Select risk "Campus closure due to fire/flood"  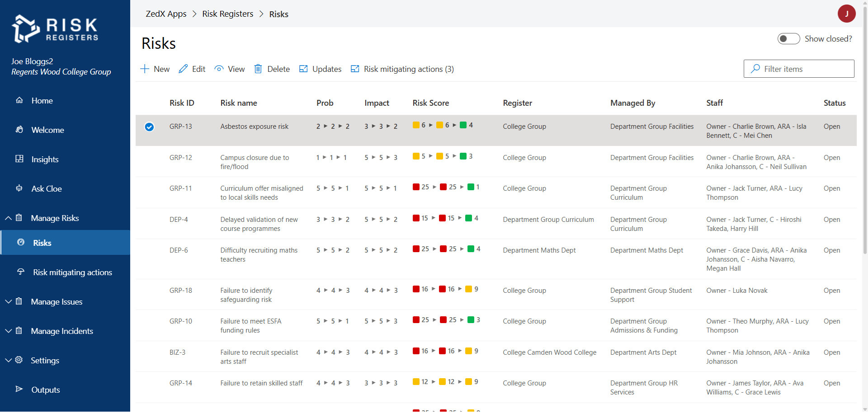tap(255, 162)
